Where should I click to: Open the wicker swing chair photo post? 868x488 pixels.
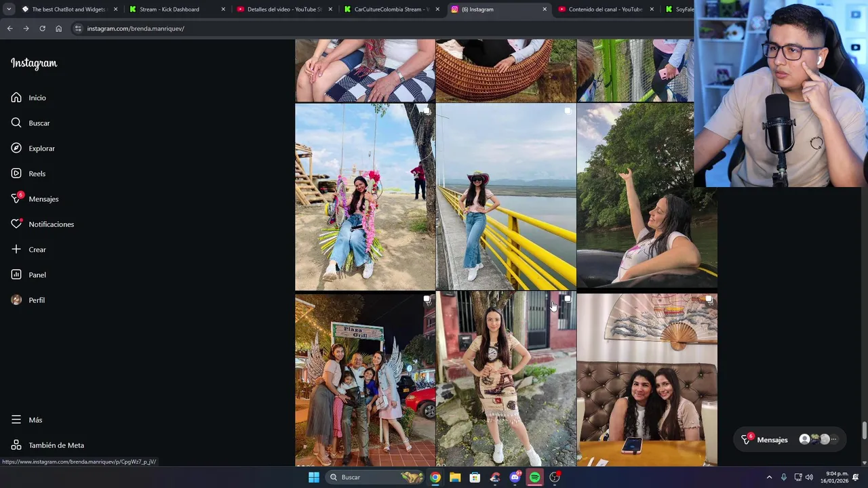(x=506, y=70)
